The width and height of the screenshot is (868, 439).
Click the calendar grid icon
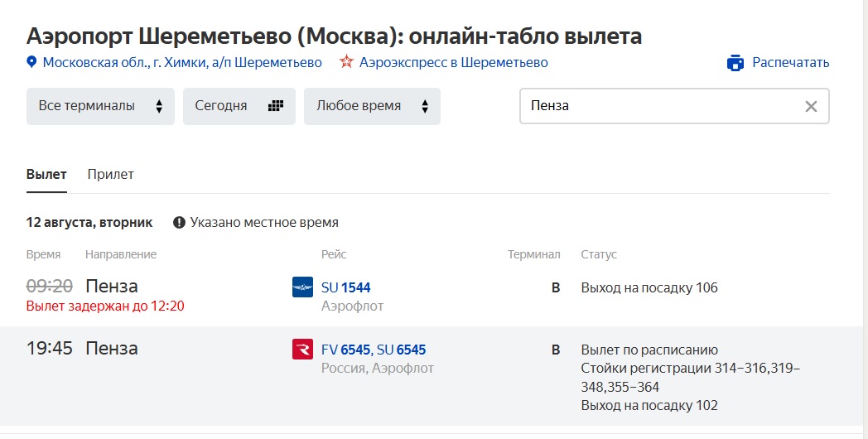(276, 106)
